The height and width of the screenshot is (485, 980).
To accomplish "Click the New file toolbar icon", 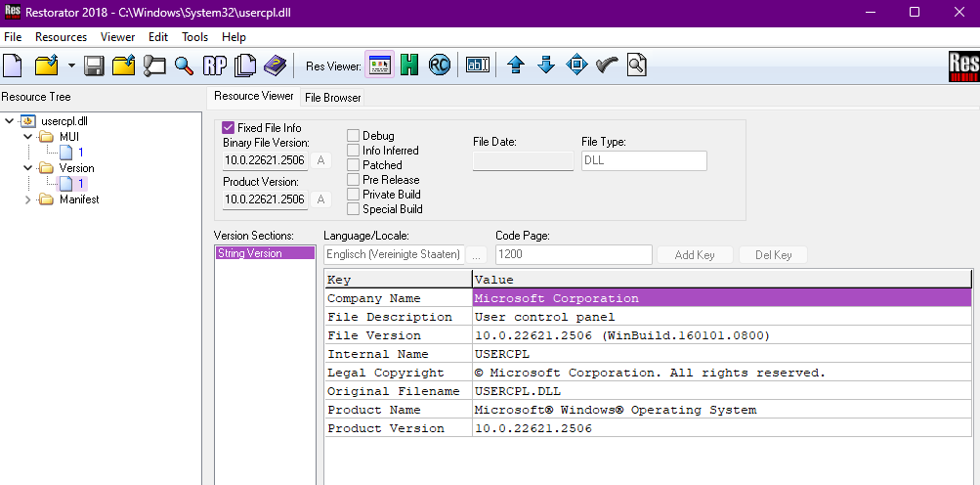I will (13, 65).
